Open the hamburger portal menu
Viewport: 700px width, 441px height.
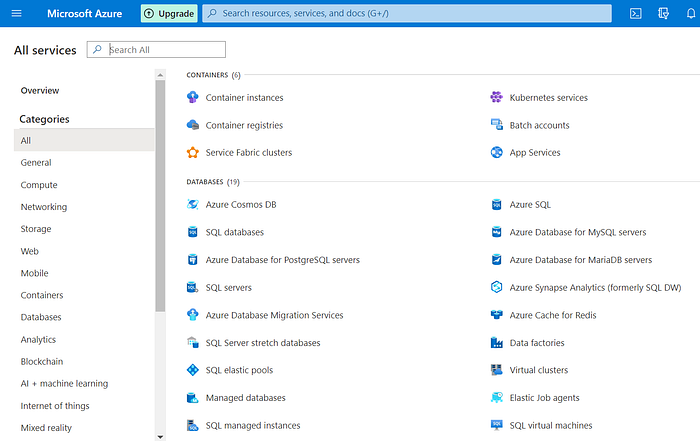pyautogui.click(x=17, y=13)
